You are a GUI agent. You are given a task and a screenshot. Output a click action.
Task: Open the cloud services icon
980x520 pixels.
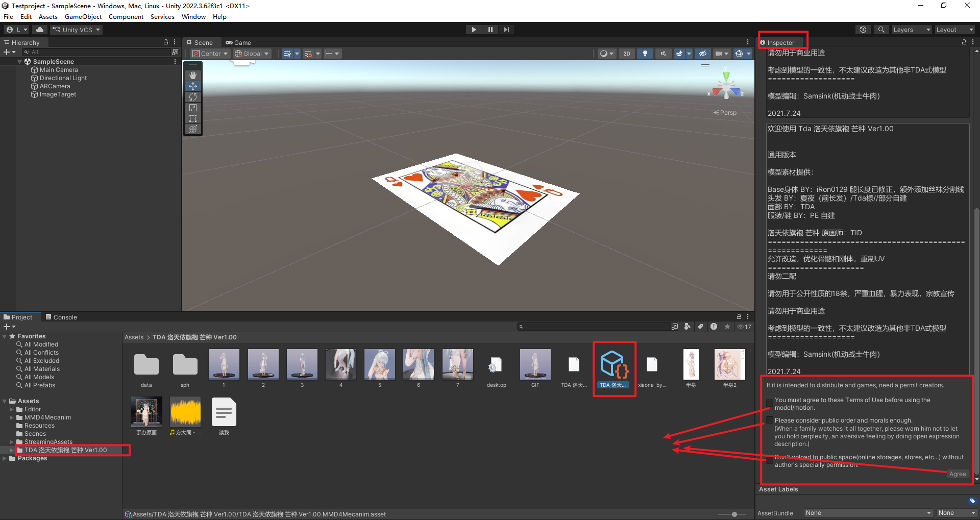(x=40, y=30)
